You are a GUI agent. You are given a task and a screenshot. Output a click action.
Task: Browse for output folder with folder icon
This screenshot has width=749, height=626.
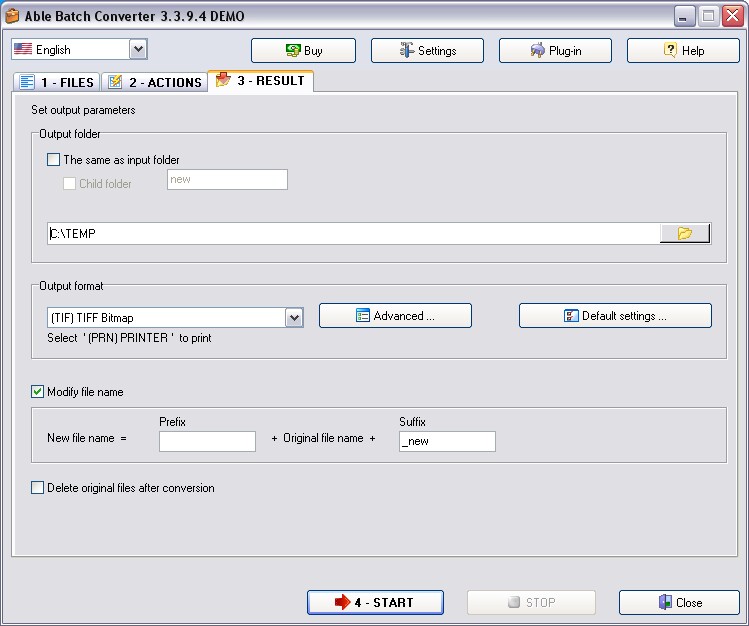(685, 233)
